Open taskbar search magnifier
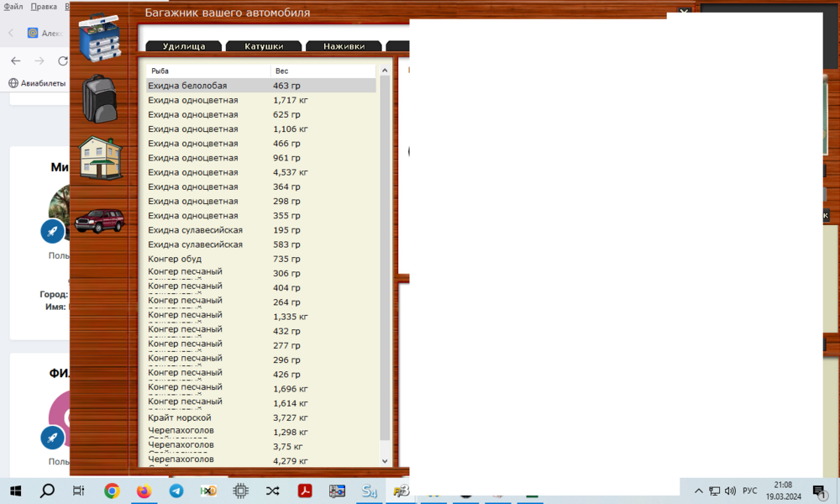This screenshot has height=504, width=840. pyautogui.click(x=47, y=491)
